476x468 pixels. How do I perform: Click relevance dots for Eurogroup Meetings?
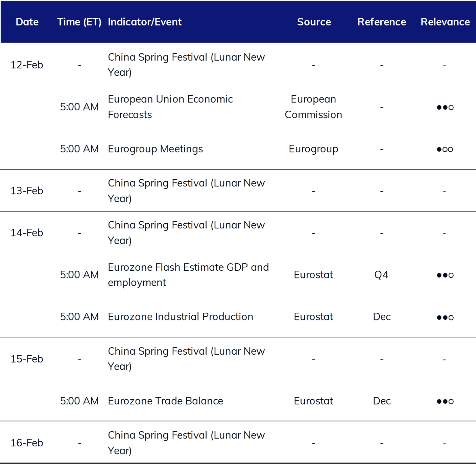point(445,149)
